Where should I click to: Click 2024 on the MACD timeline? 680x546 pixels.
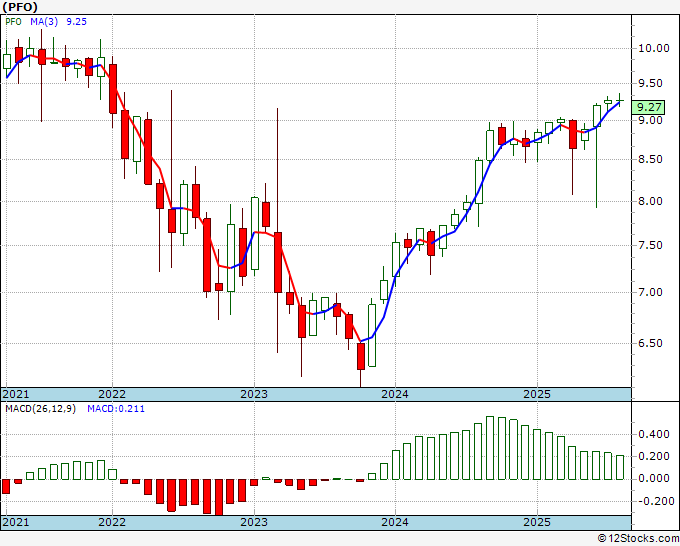(395, 522)
